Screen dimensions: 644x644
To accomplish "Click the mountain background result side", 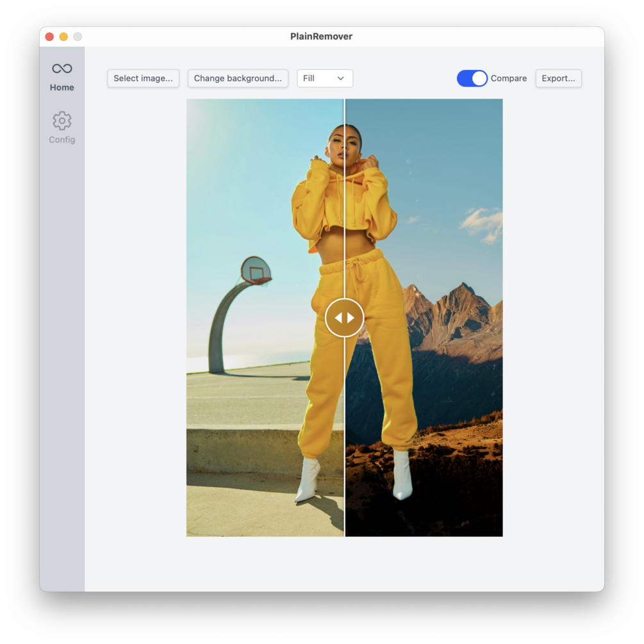I will tap(424, 317).
